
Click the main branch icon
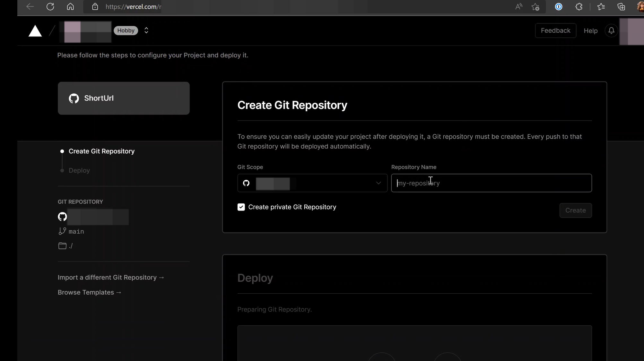[x=62, y=231]
